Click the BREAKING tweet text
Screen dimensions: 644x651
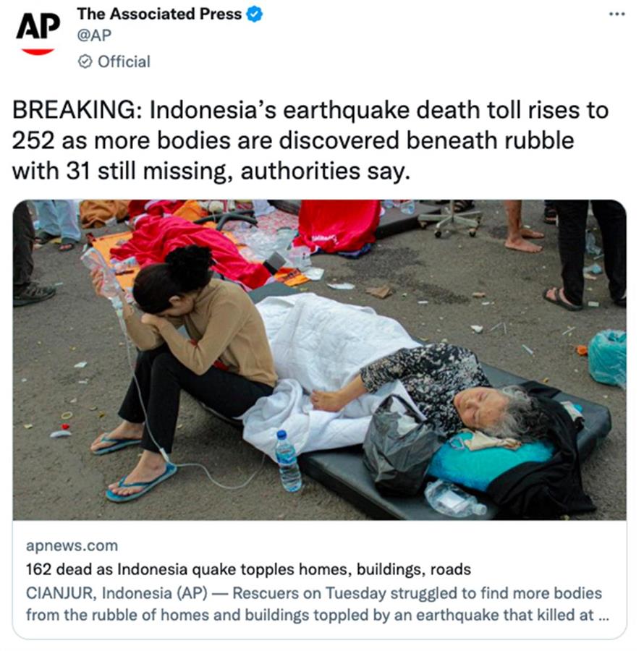[310, 140]
